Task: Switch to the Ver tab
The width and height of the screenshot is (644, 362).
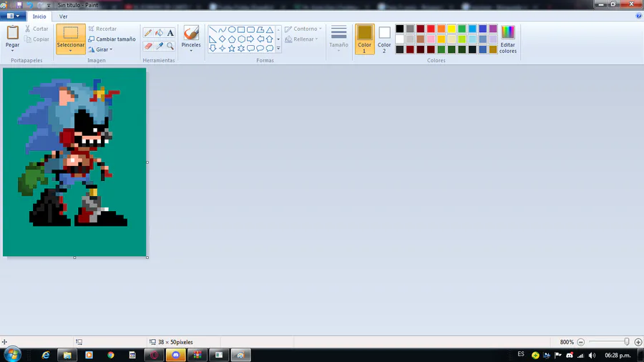Action: click(63, 16)
